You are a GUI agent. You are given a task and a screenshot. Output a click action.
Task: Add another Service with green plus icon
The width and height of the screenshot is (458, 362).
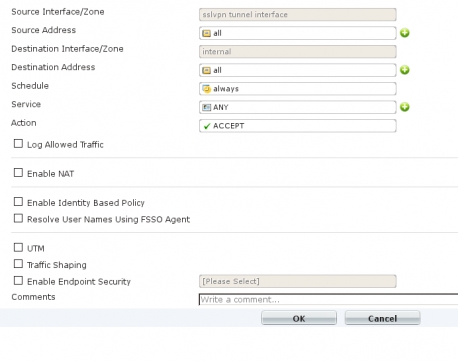tap(405, 107)
